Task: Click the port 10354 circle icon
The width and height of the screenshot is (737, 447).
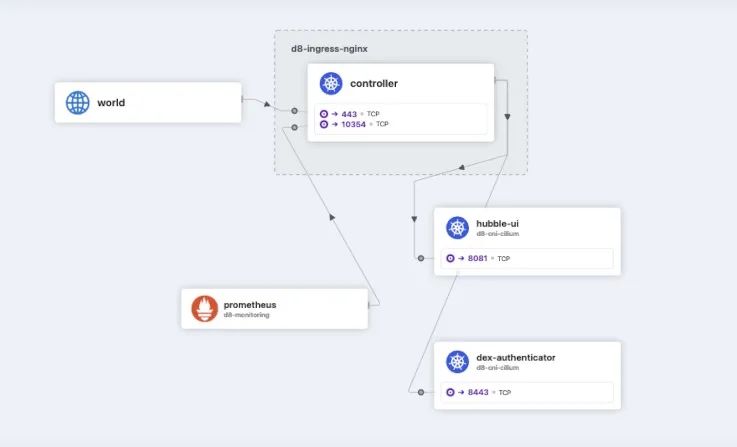Action: click(x=324, y=124)
